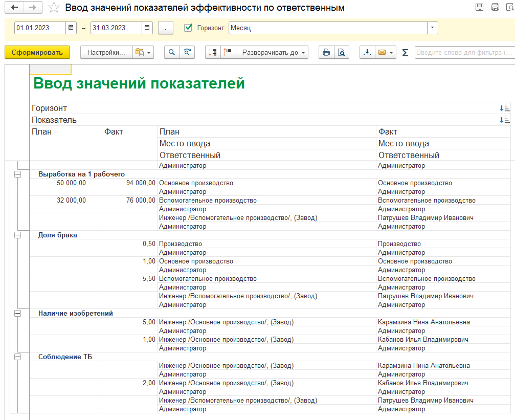The height and width of the screenshot is (420, 515).
Task: Open dropdown arrow next to envelope icon
Action: coord(391,53)
